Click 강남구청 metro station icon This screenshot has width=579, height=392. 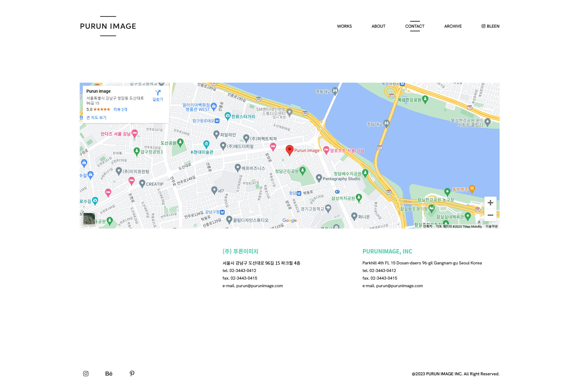[222, 212]
